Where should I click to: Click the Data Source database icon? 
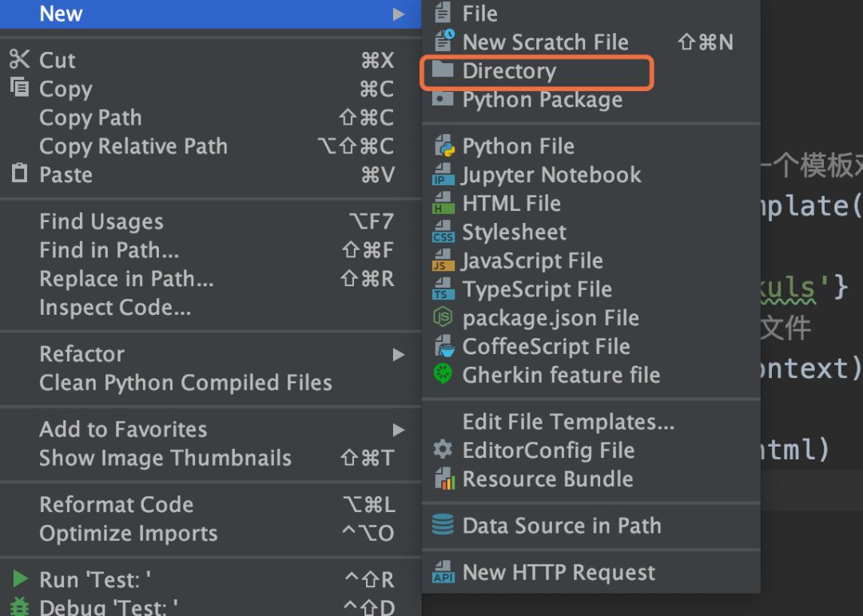pos(443,525)
